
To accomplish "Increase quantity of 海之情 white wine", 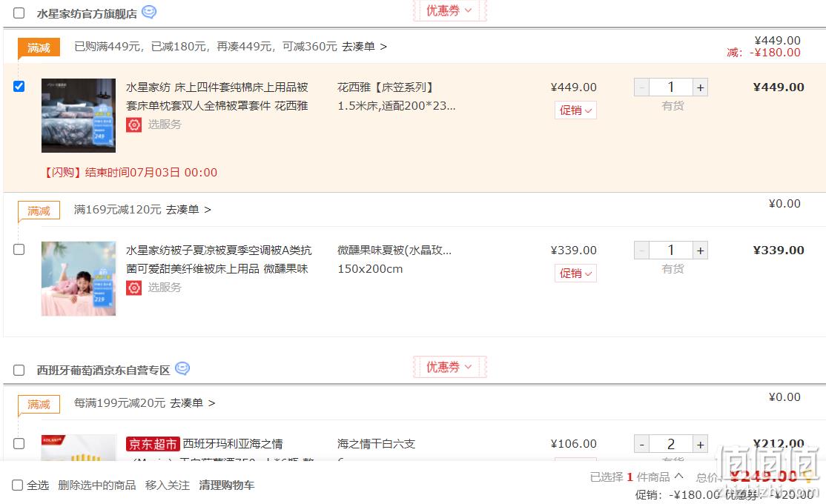I will point(700,444).
